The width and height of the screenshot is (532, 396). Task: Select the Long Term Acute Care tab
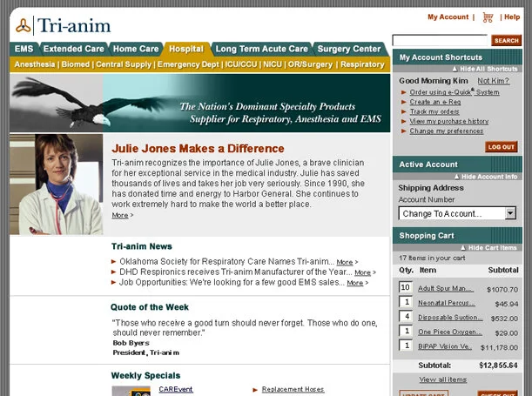pos(261,49)
